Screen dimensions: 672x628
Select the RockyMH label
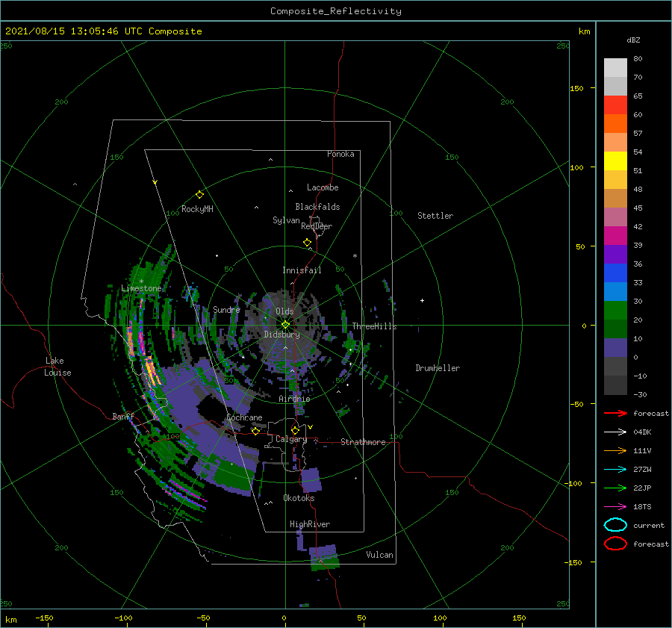coord(197,209)
